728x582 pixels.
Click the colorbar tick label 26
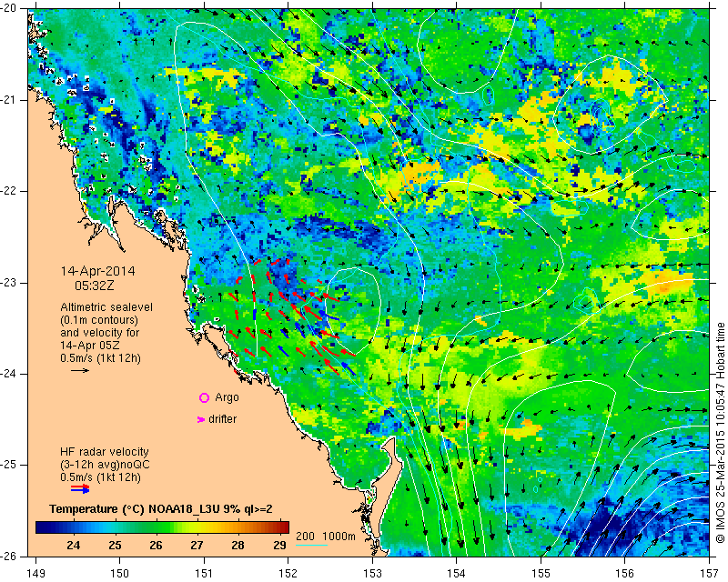coord(156,545)
